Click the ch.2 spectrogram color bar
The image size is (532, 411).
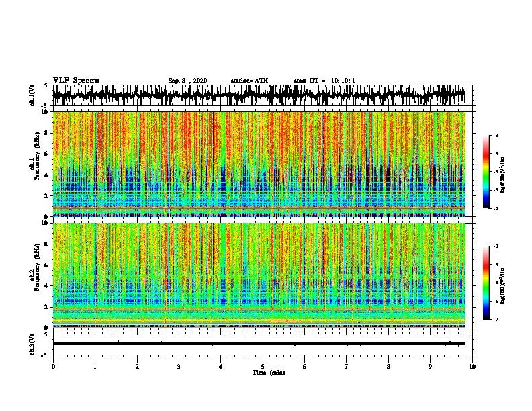(x=486, y=283)
